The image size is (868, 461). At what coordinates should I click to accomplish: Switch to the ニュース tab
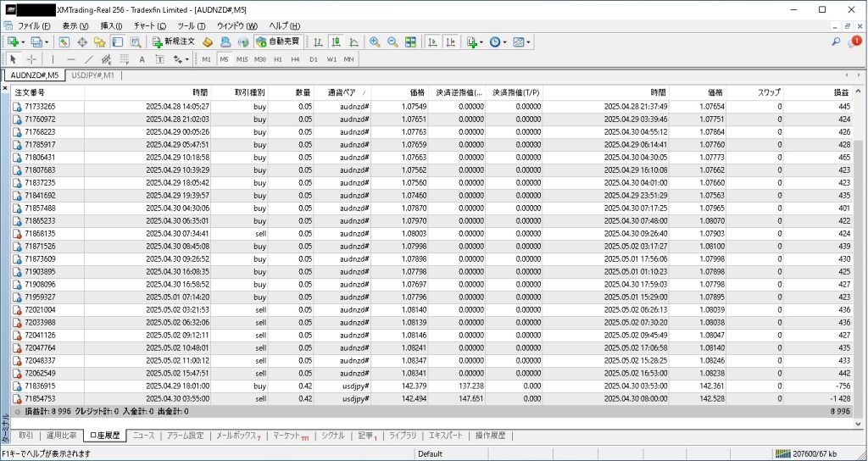coord(143,436)
